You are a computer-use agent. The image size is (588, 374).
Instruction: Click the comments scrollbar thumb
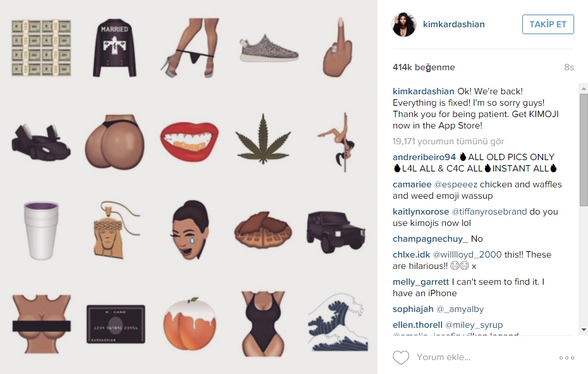(584, 149)
